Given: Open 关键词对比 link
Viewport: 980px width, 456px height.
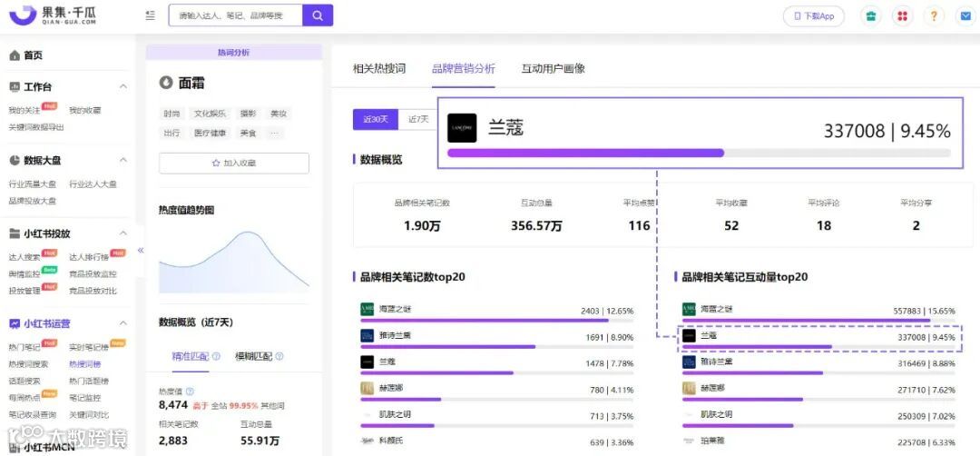Looking at the screenshot, I should [89, 415].
